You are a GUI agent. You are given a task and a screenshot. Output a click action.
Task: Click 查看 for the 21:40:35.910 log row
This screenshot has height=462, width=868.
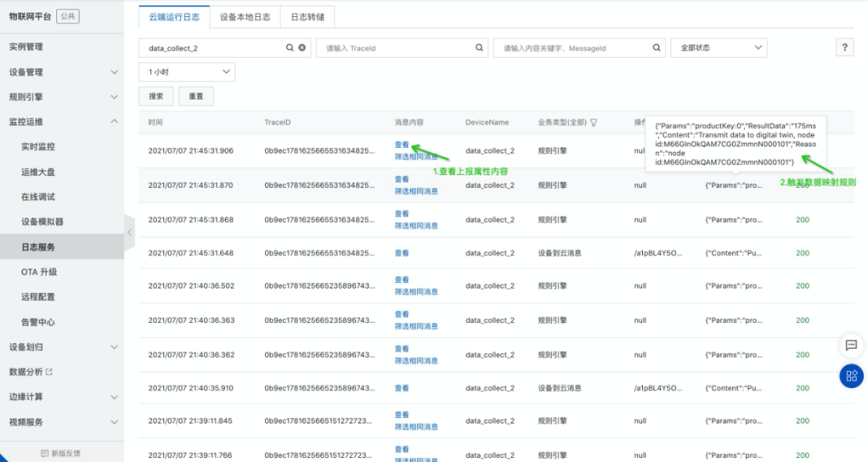point(402,388)
